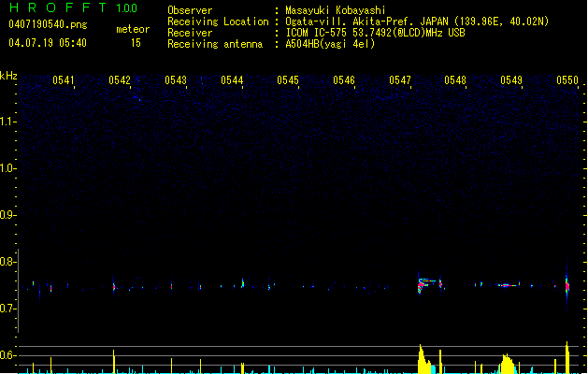Click the HROFFT 1.0.0 title text
The width and height of the screenshot is (588, 374).
point(73,7)
